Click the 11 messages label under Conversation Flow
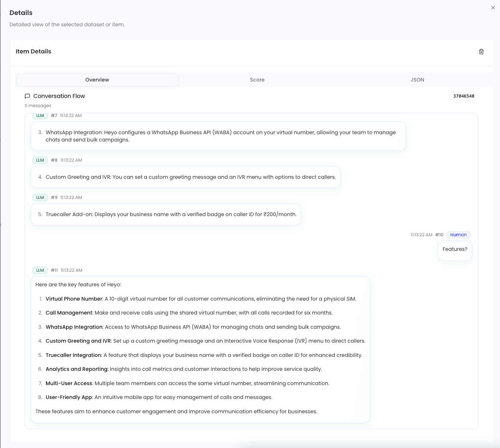The width and height of the screenshot is (500, 448). coord(38,105)
